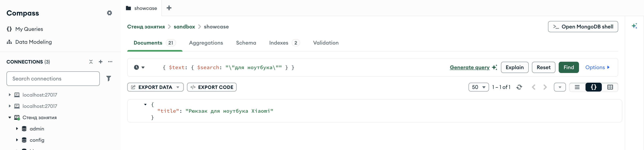Select config database entry
Image resolution: width=644 pixels, height=150 pixels.
pos(37,140)
